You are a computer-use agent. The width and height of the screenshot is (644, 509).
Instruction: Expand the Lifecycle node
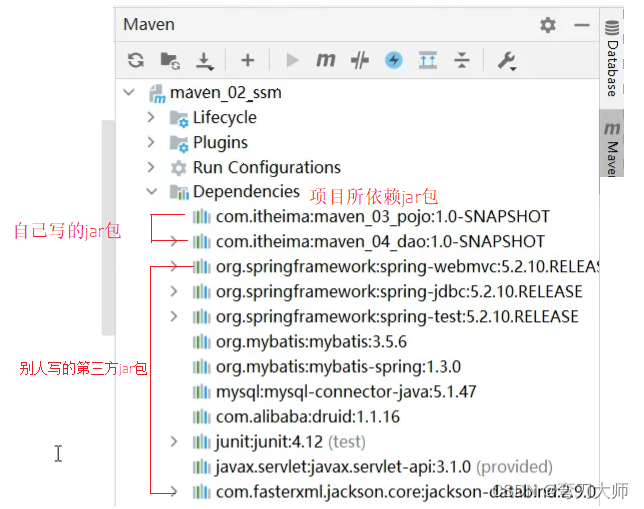click(151, 117)
